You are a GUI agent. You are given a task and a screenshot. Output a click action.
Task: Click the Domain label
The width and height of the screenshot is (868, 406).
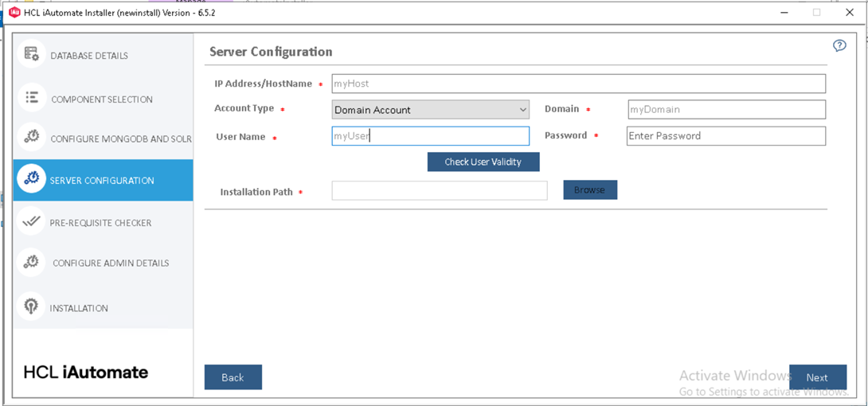(x=562, y=109)
